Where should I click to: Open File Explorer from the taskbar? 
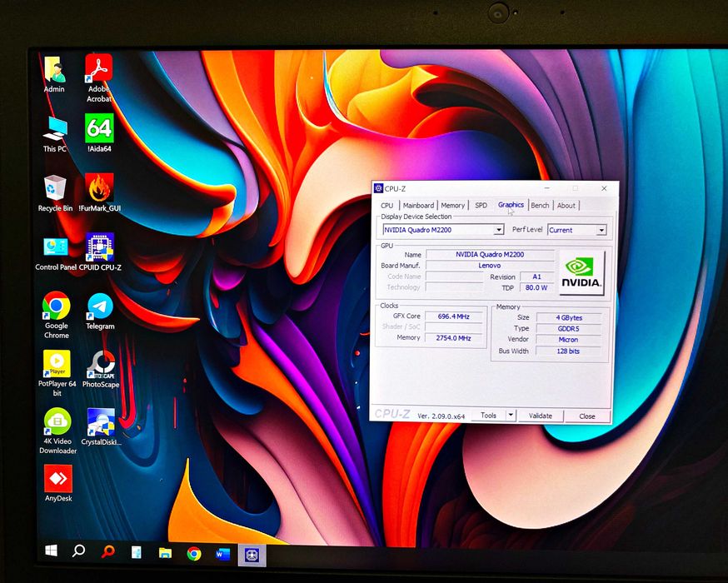coord(165,553)
